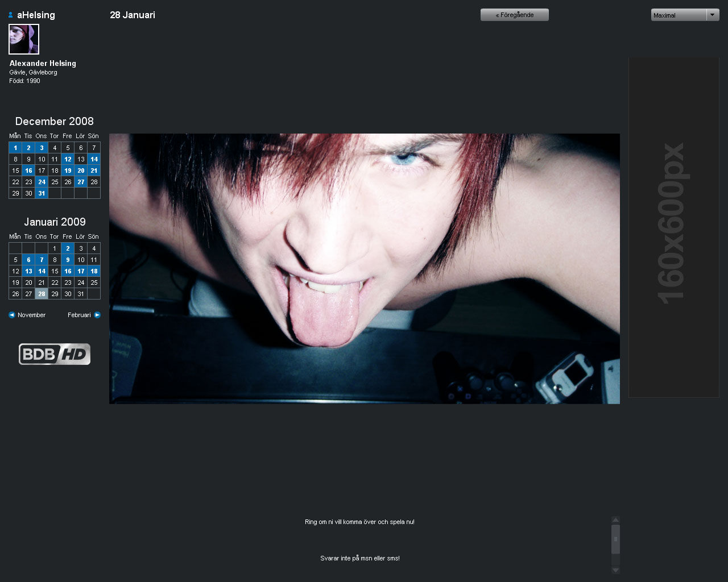Viewport: 728px width, 582px height.
Task: Select December 24 in the 2008 calendar
Action: [42, 182]
